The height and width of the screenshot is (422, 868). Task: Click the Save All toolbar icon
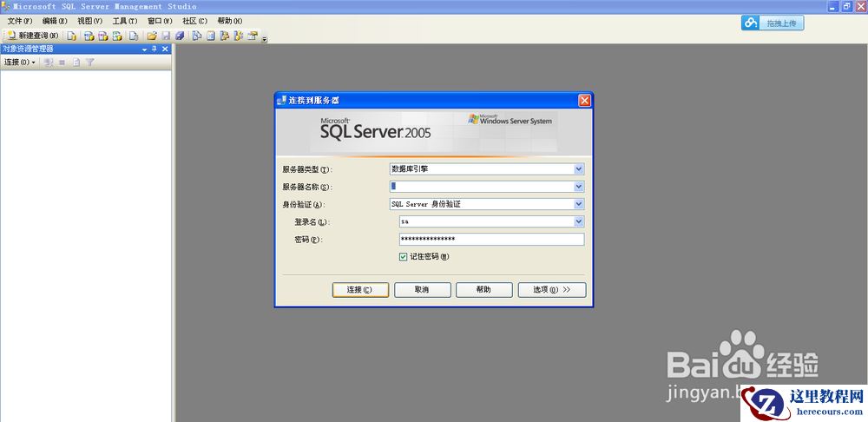tap(180, 36)
